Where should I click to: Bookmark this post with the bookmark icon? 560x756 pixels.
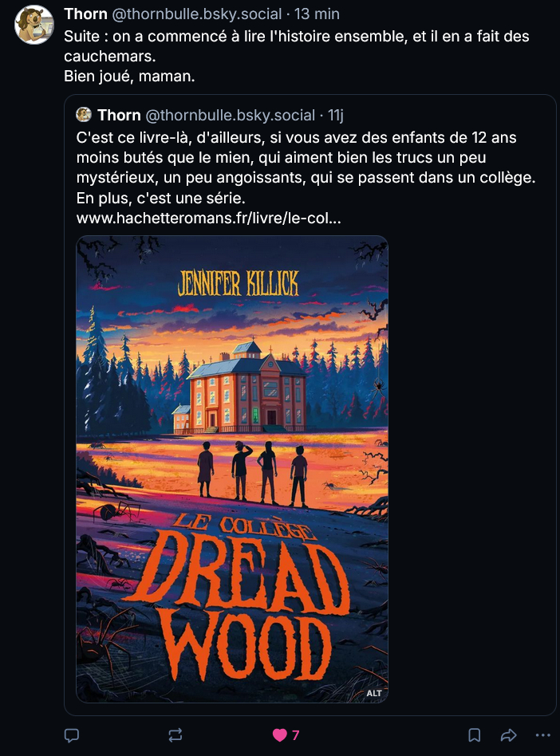pyautogui.click(x=474, y=735)
